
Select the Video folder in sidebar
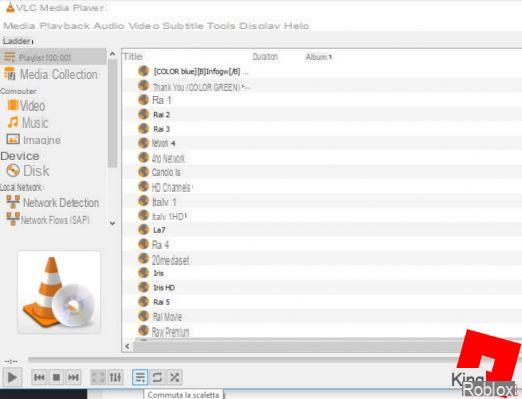[x=26, y=106]
